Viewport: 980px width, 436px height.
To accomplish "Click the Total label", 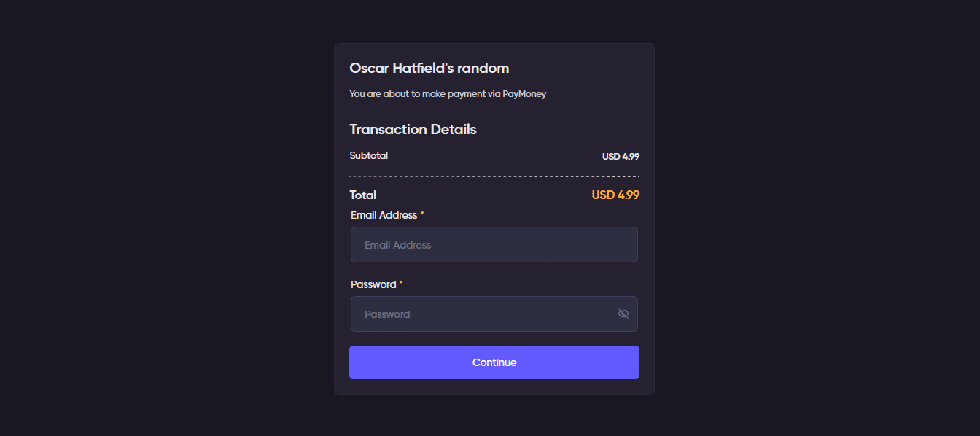I will tap(362, 195).
